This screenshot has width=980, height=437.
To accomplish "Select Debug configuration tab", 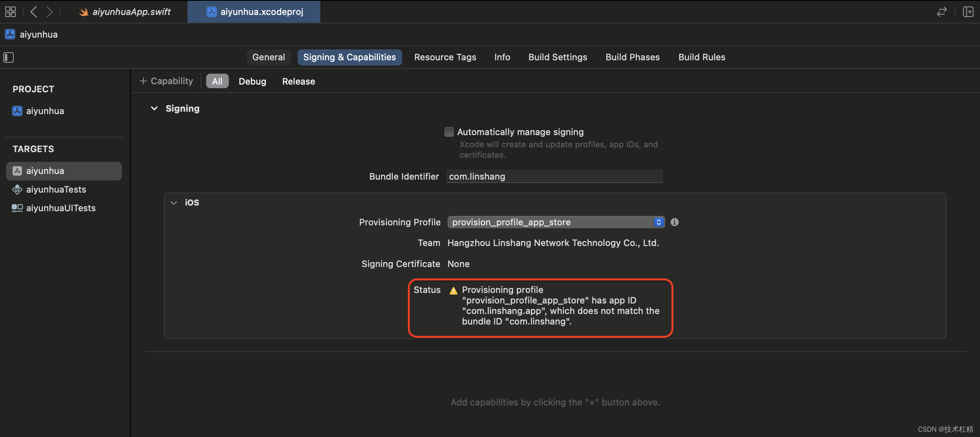I will [x=252, y=81].
